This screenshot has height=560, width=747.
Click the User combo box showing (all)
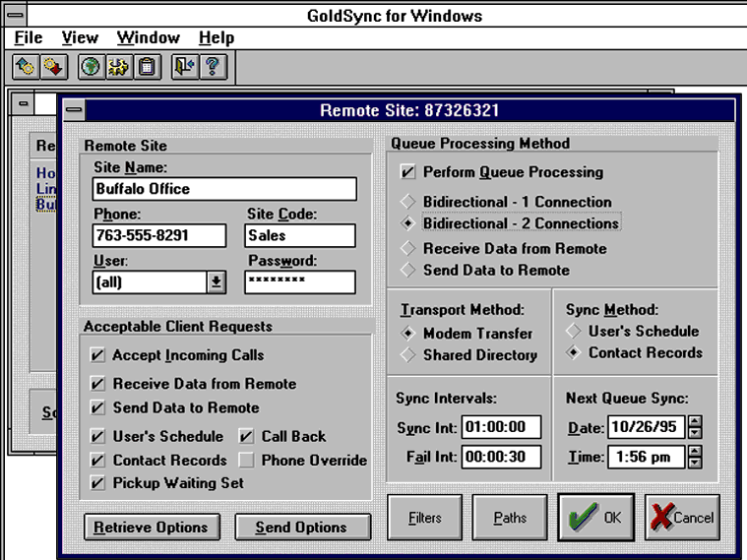pos(159,282)
